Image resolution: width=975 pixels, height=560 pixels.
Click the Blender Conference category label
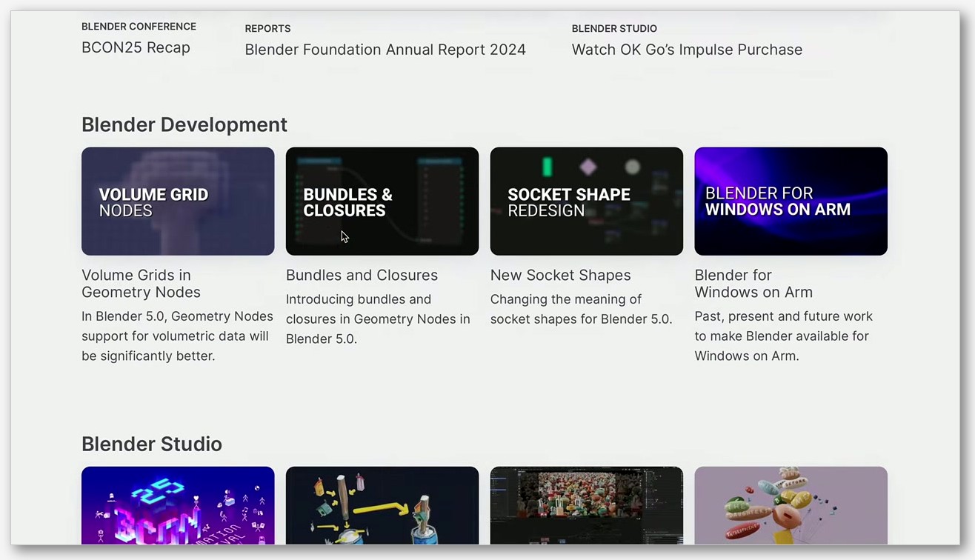[139, 27]
